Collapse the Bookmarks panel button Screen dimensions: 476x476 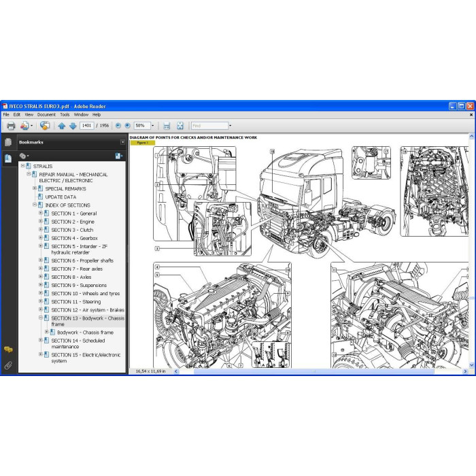[x=122, y=142]
